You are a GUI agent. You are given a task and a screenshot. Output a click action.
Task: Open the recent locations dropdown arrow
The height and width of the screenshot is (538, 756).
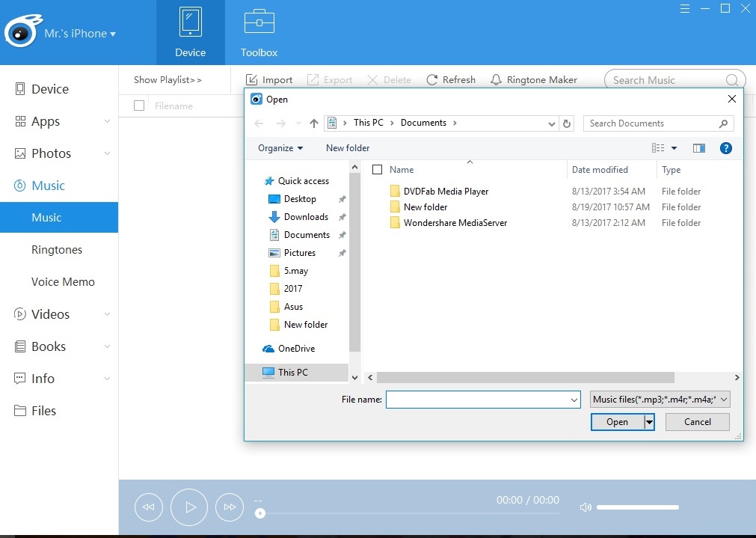[298, 123]
